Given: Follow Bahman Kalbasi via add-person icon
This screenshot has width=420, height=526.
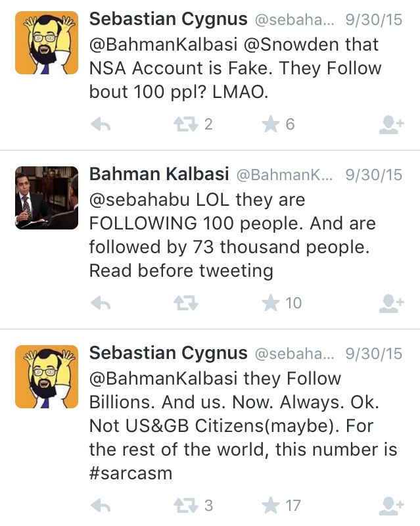Looking at the screenshot, I should tap(391, 303).
